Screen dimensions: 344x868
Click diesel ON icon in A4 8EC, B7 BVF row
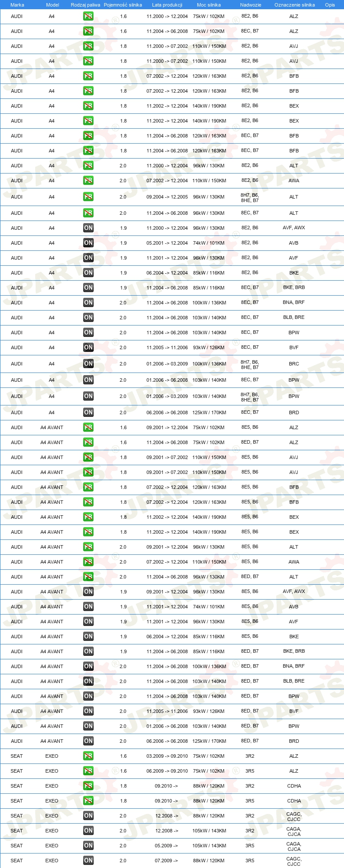(x=88, y=347)
